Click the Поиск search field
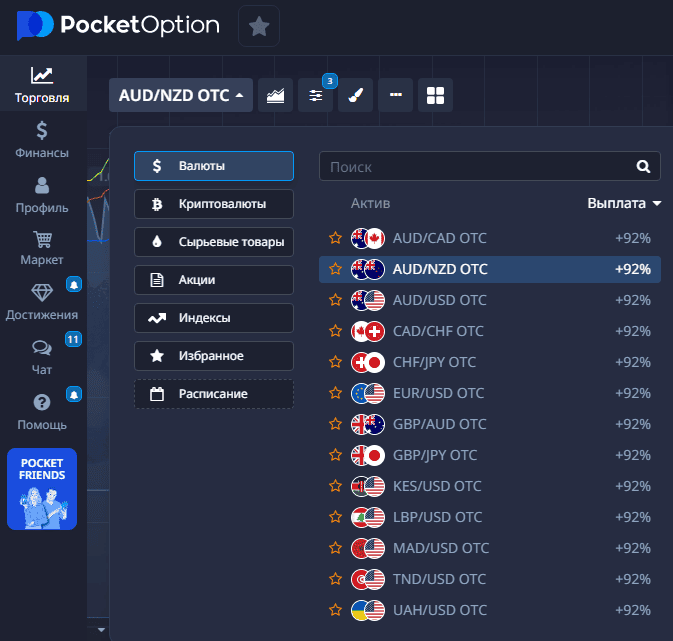 tap(490, 166)
